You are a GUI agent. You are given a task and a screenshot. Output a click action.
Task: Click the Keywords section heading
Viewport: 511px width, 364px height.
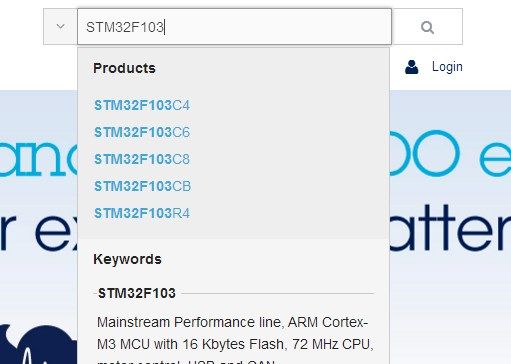(x=127, y=259)
